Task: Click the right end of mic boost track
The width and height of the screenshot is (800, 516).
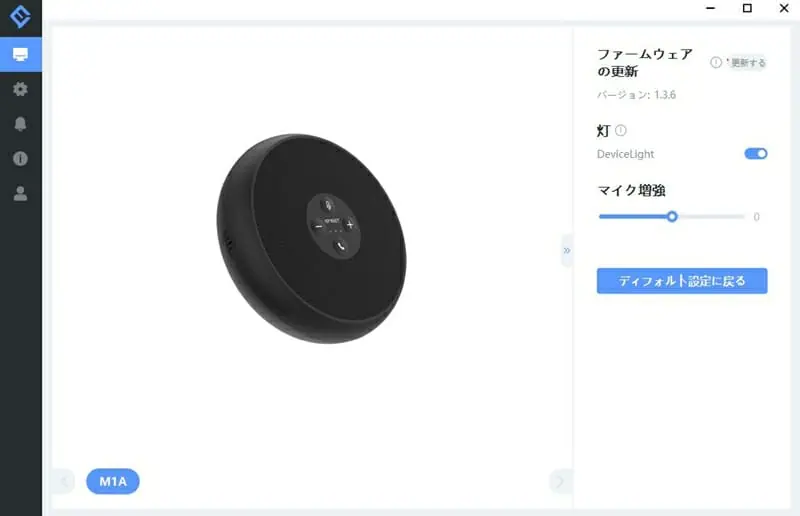Action: point(741,216)
